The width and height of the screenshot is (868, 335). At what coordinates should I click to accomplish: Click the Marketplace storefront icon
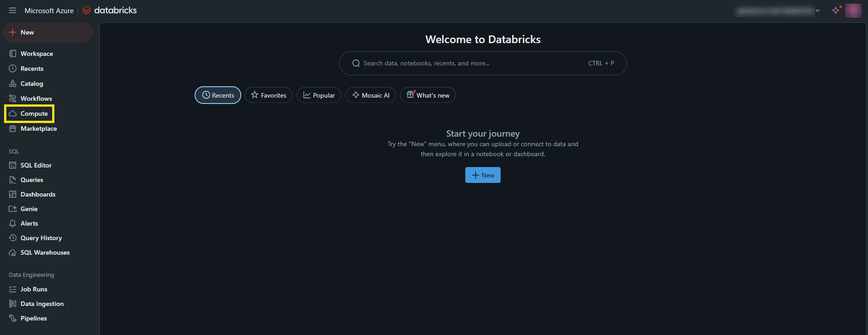click(x=13, y=128)
